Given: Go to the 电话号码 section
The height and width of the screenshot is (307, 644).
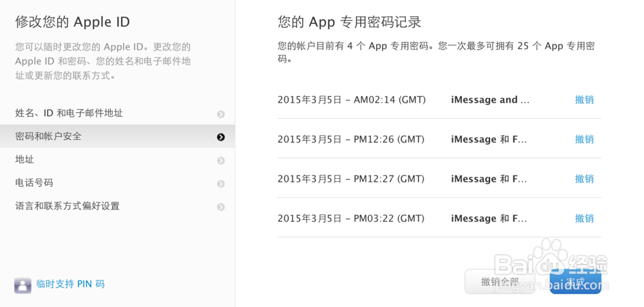Looking at the screenshot, I should tap(117, 183).
